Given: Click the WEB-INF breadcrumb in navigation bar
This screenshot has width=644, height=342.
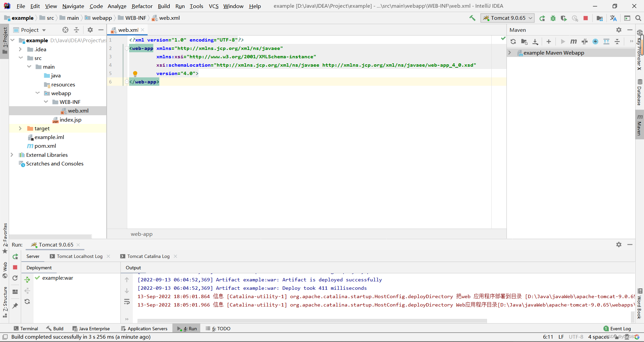Looking at the screenshot, I should tap(136, 18).
